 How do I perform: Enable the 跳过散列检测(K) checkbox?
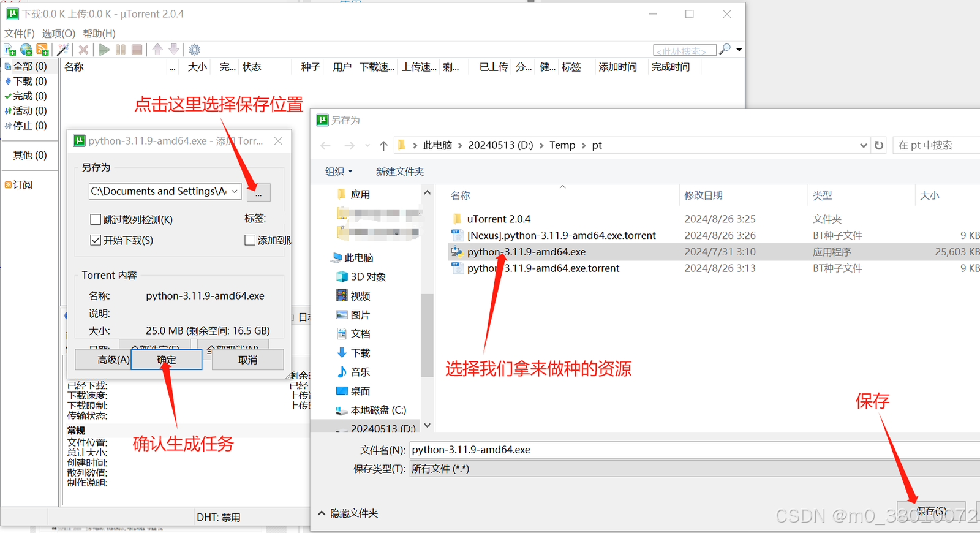pos(96,219)
